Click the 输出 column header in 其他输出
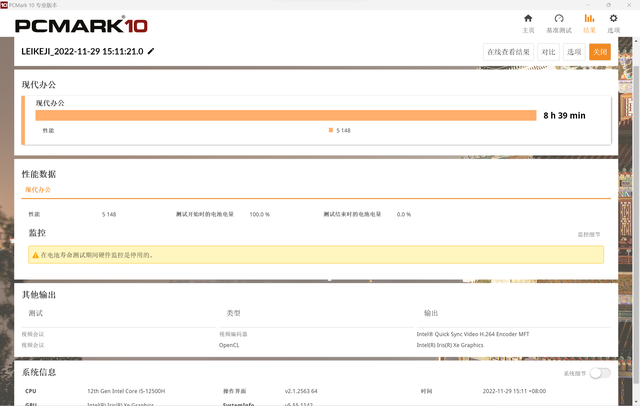The width and height of the screenshot is (640, 406). pyautogui.click(x=431, y=313)
